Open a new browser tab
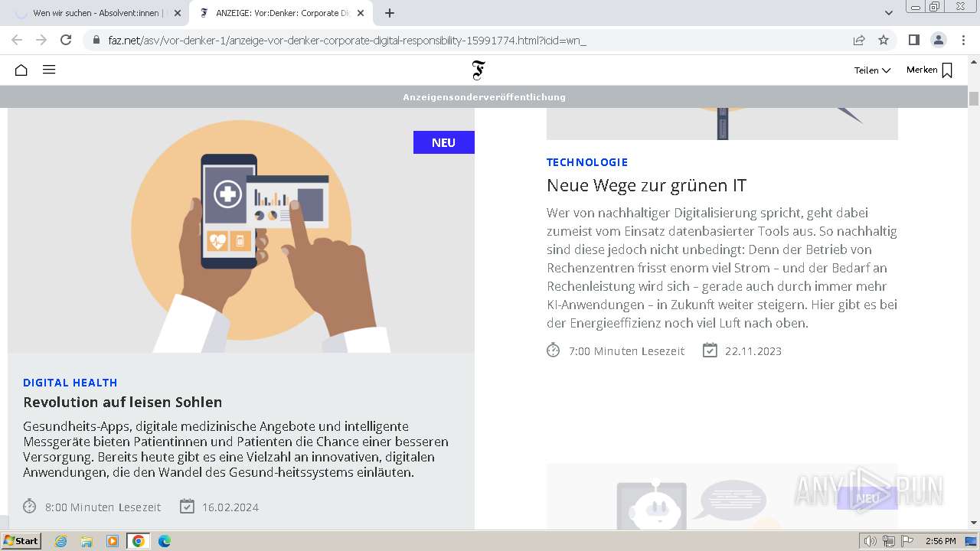Image resolution: width=980 pixels, height=551 pixels. 390,13
